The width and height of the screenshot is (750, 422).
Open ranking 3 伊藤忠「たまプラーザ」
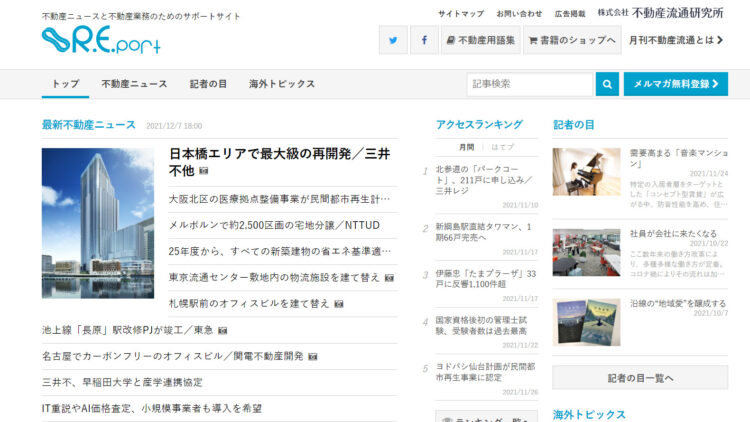point(486,279)
